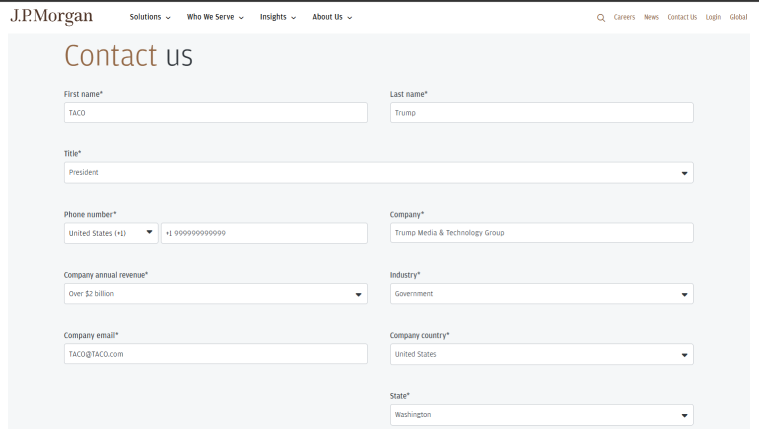Click the First name* label
The width and height of the screenshot is (759, 429).
83,94
